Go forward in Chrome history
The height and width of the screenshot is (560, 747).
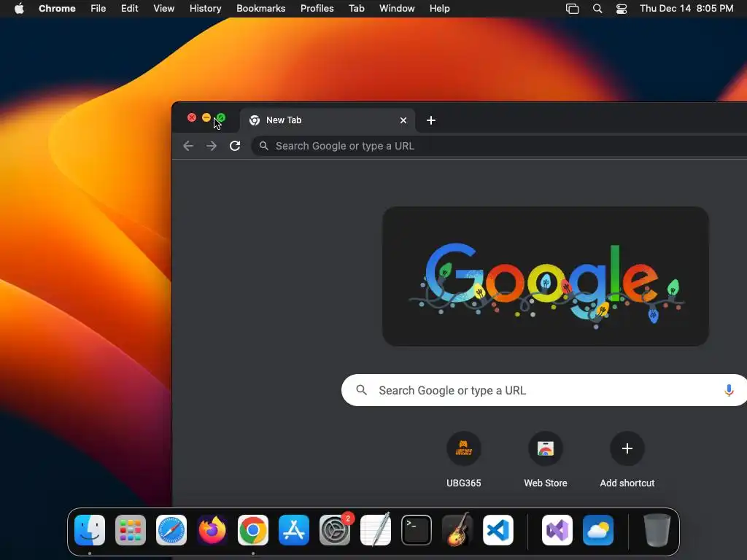tap(212, 146)
